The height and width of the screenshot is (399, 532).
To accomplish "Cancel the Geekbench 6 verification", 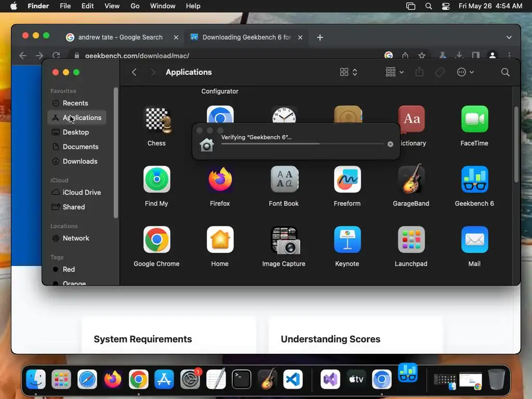I will point(390,144).
